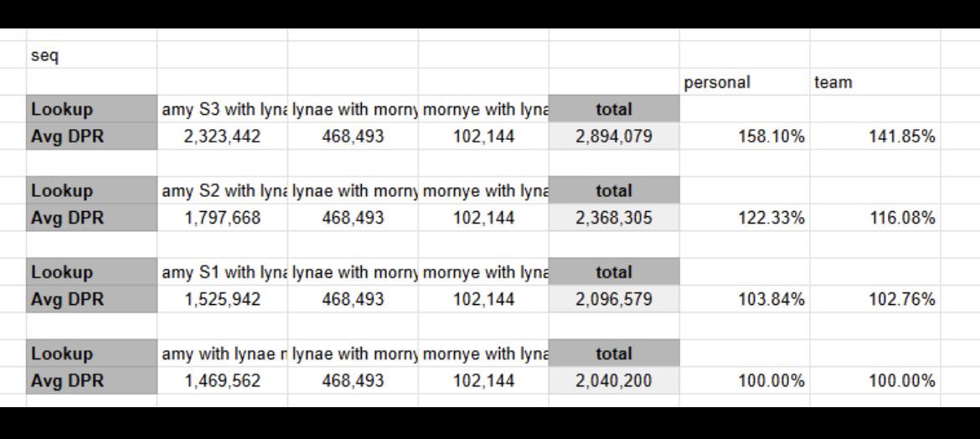
Task: Select the 'total' header in the amy S3 block
Action: point(614,109)
